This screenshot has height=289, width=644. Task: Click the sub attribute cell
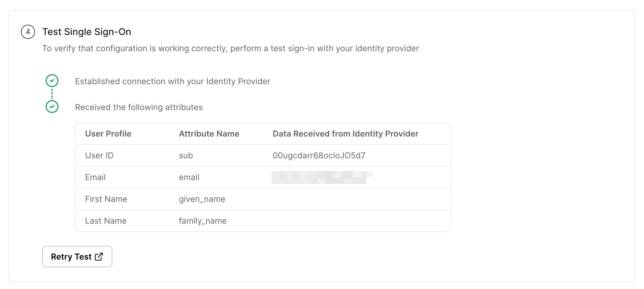pyautogui.click(x=186, y=155)
